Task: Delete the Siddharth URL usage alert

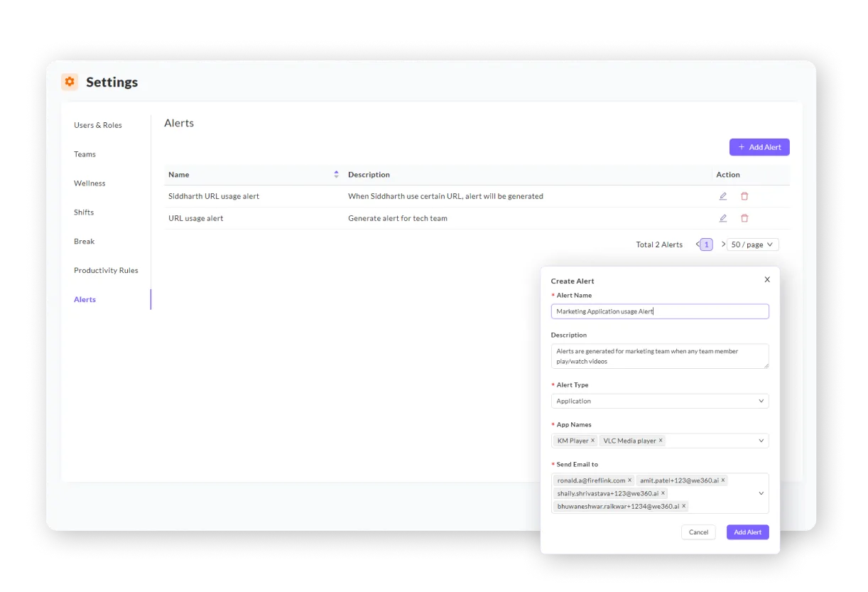Action: point(744,195)
